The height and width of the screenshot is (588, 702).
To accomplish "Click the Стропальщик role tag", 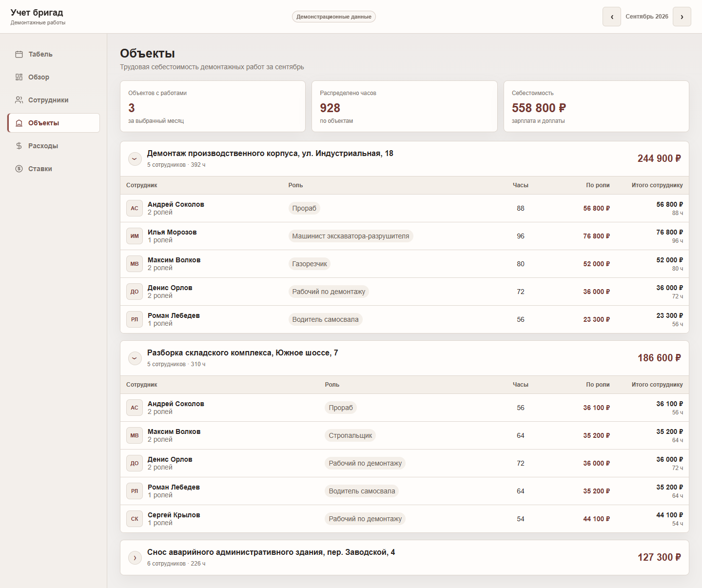I will point(351,435).
